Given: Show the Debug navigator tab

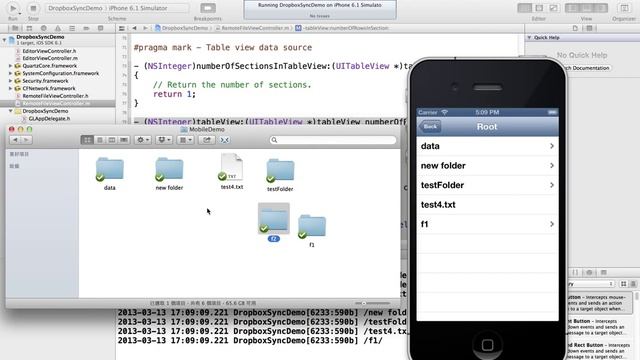Looking at the screenshot, I should pos(72,28).
